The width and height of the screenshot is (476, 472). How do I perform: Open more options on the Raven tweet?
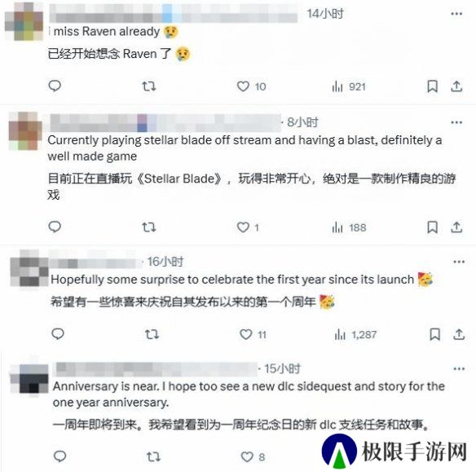click(x=456, y=14)
